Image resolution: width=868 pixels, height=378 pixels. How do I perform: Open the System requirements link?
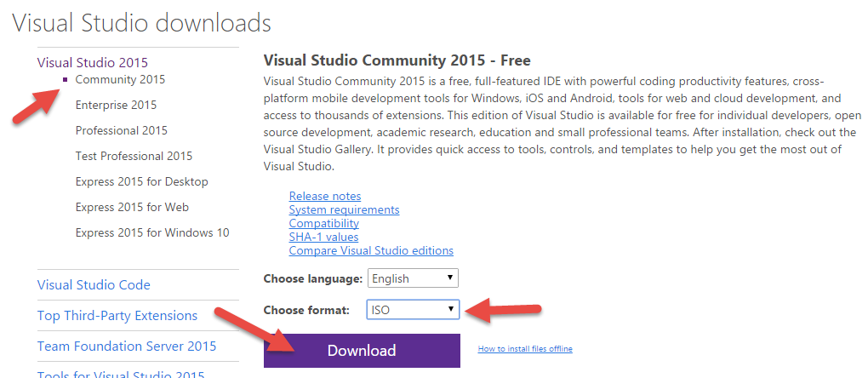[345, 209]
